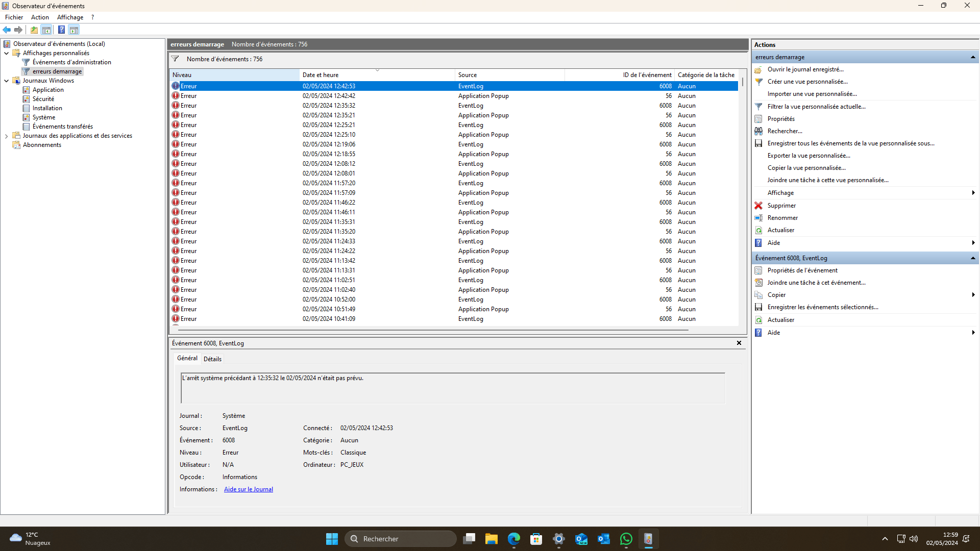The height and width of the screenshot is (551, 980).
Task: Click the funnel icon next to Filtrer la vue personnalisée actuelle
Action: pyautogui.click(x=758, y=107)
